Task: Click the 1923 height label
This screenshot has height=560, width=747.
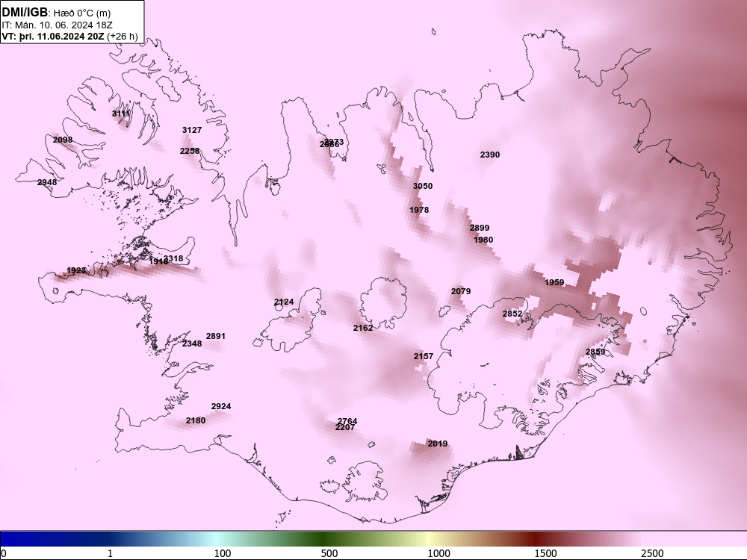Action: tap(76, 270)
